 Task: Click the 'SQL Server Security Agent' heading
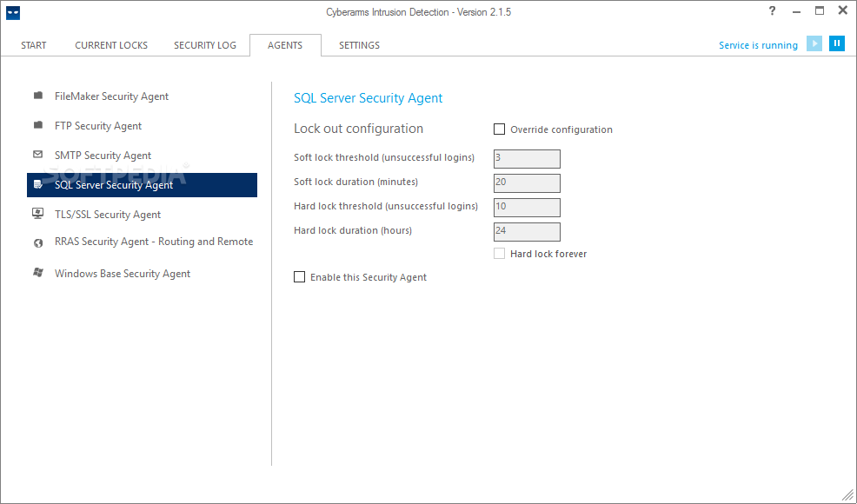[x=368, y=98]
